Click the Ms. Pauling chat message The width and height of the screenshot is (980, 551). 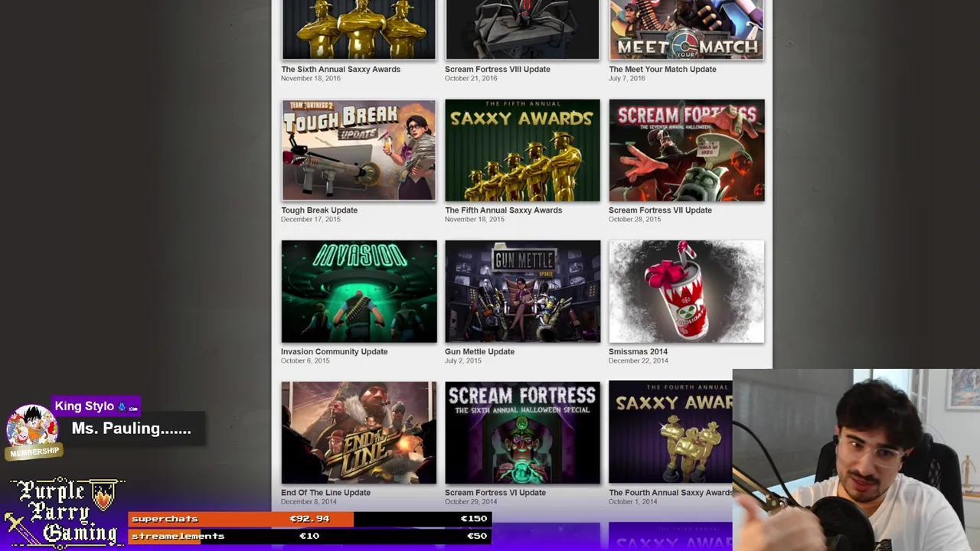coord(131,429)
